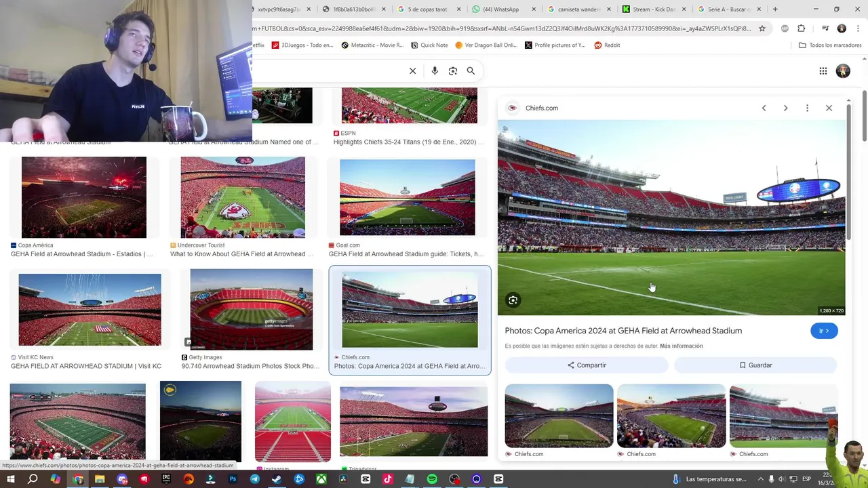Clear the Google search box text
868x488 pixels.
click(412, 70)
